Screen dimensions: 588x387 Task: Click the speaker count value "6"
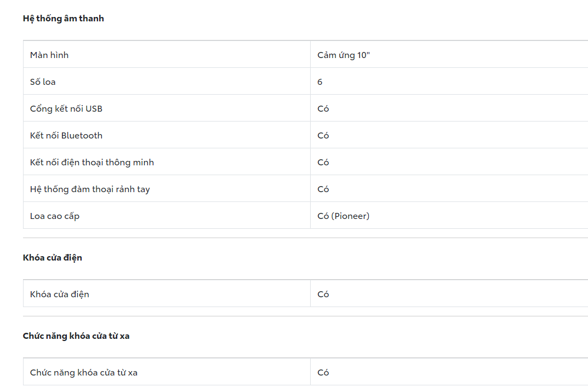coord(320,82)
